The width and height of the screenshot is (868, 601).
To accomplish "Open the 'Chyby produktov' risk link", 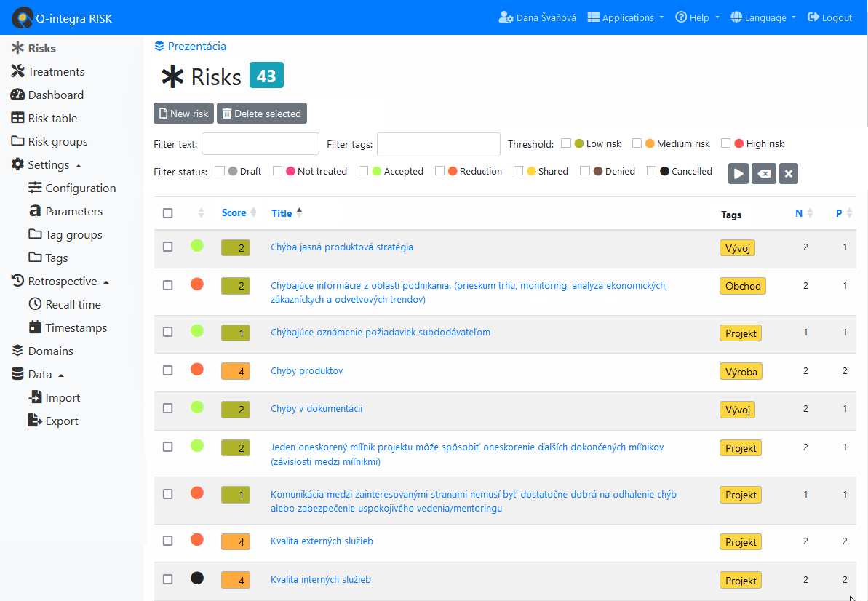I will pyautogui.click(x=307, y=370).
